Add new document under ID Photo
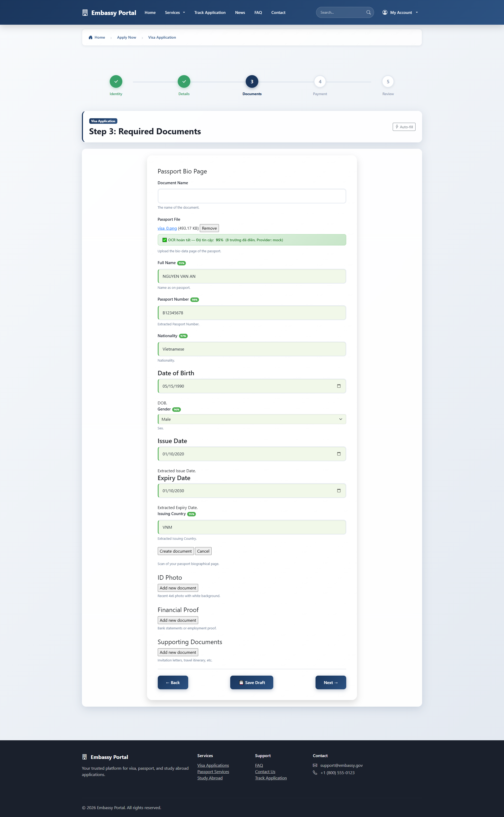 point(178,588)
